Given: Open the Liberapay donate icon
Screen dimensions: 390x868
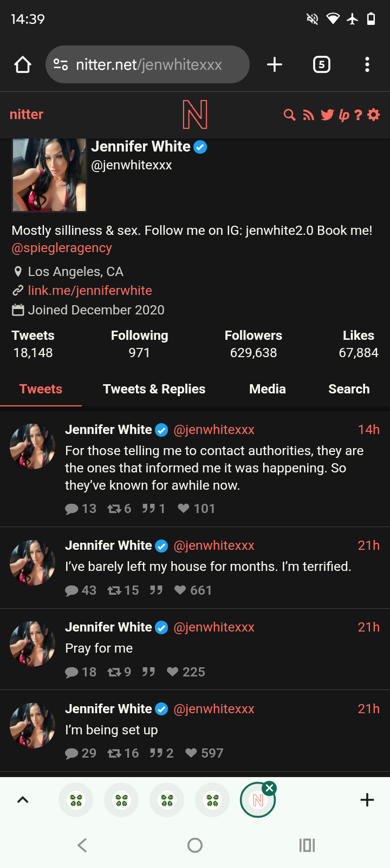Looking at the screenshot, I should 344,115.
